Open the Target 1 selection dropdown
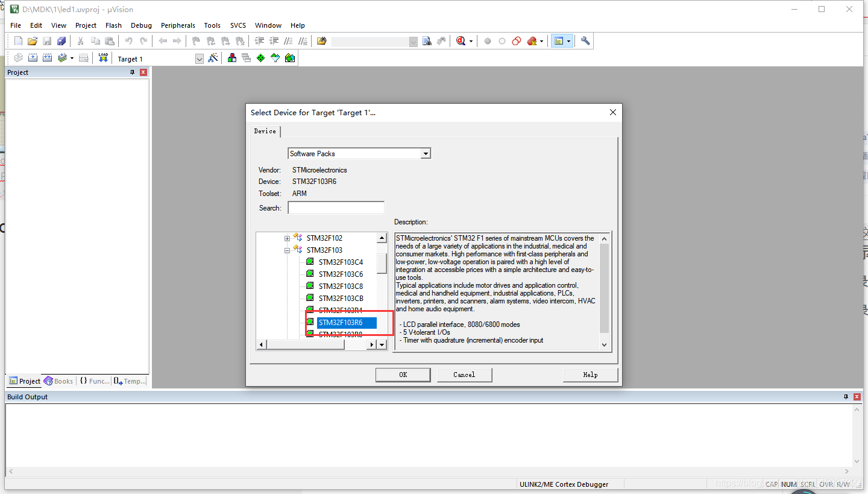The width and height of the screenshot is (868, 494). point(200,59)
